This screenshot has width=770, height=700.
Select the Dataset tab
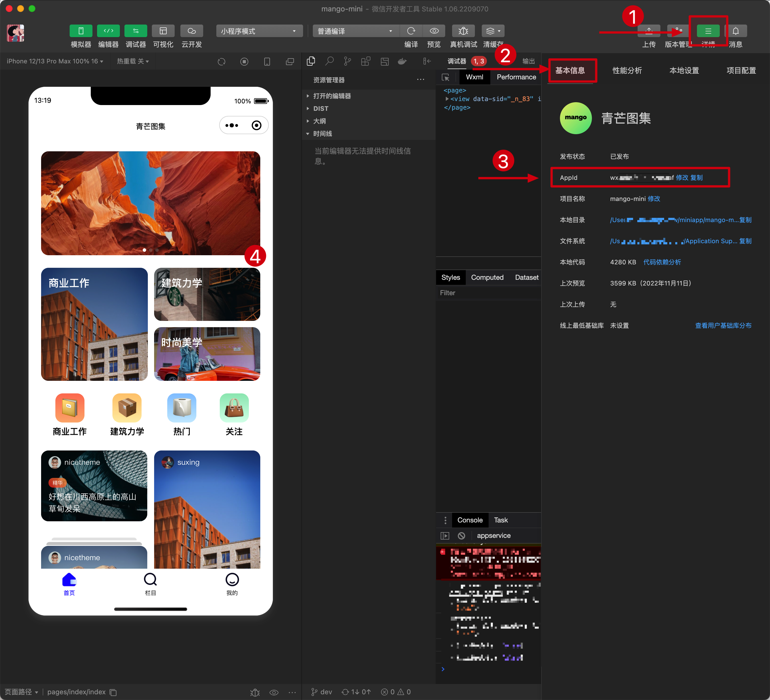(527, 277)
